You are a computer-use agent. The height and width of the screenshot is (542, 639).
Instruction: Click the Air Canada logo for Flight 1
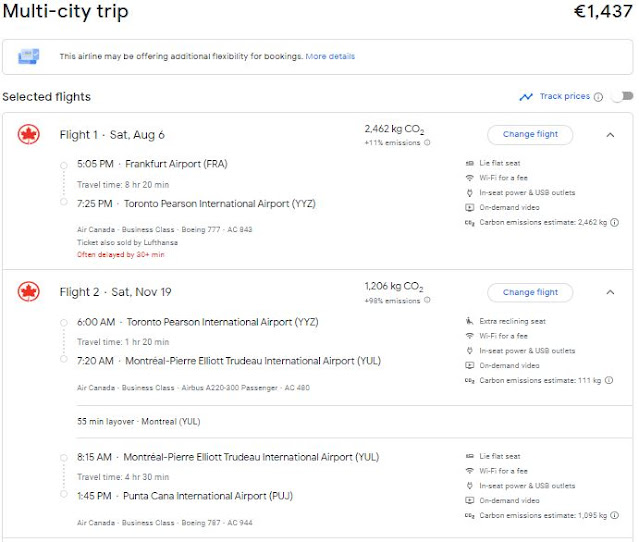tap(28, 135)
